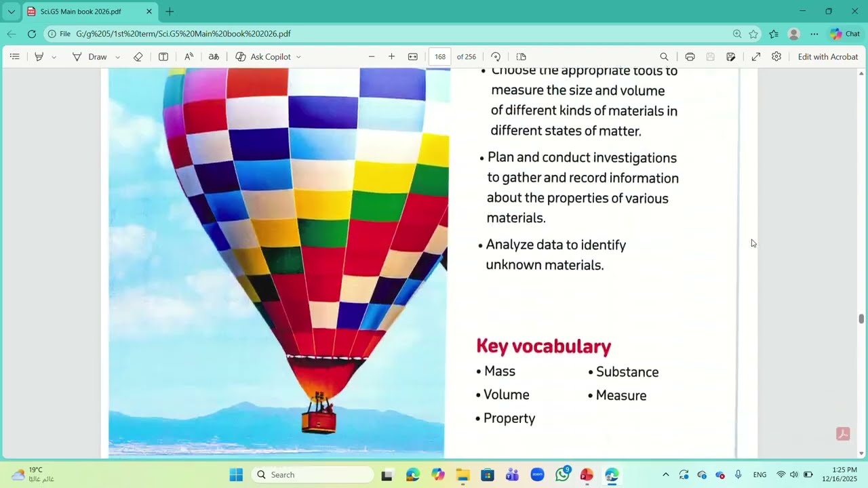Screen dimensions: 868x488
Task: Click the Save as icon with pen
Action: 731,57
